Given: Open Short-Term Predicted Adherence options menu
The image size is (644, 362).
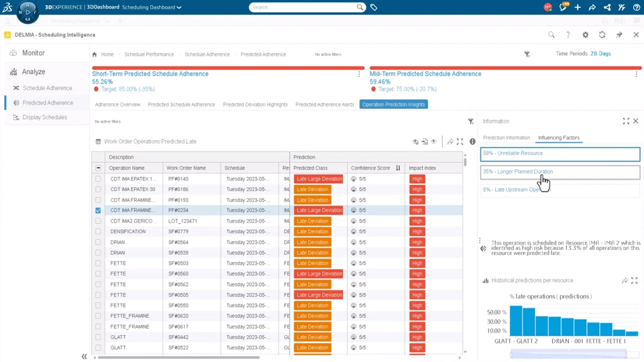Looking at the screenshot, I should (x=359, y=74).
